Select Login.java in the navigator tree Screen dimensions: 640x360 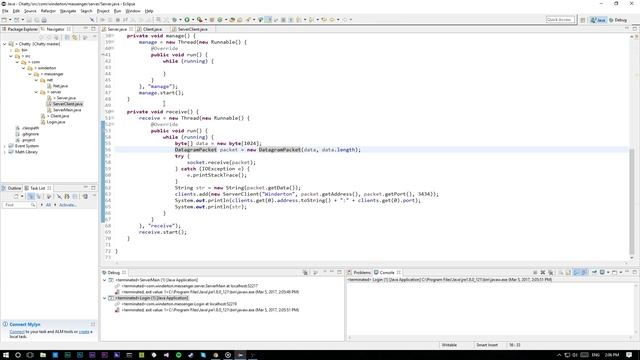pyautogui.click(x=53, y=122)
